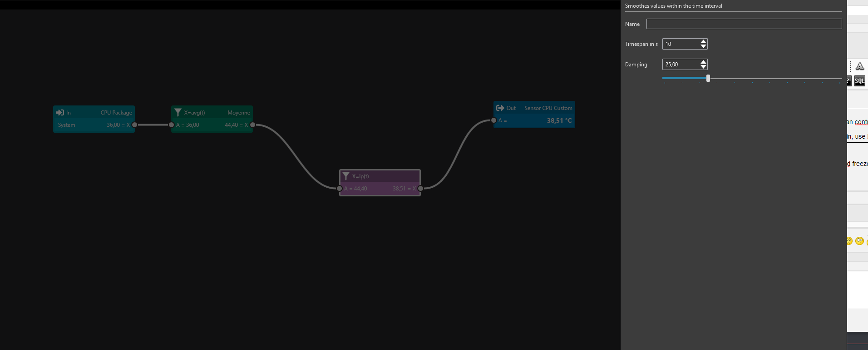Viewport: 868px width, 350px height.
Task: Decrease Damping with the down arrow
Action: 704,67
